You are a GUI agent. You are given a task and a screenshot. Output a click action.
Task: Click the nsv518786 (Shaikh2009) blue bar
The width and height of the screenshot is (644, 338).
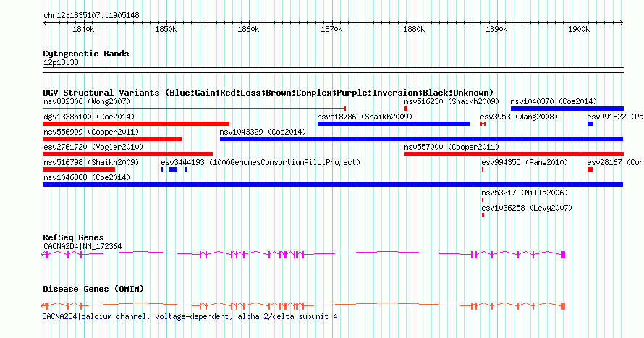pyautogui.click(x=394, y=124)
